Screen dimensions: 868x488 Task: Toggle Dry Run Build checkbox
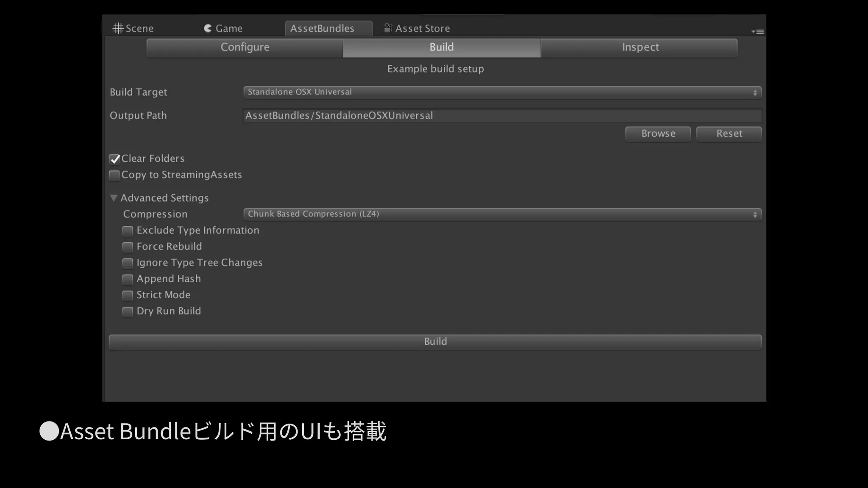128,312
